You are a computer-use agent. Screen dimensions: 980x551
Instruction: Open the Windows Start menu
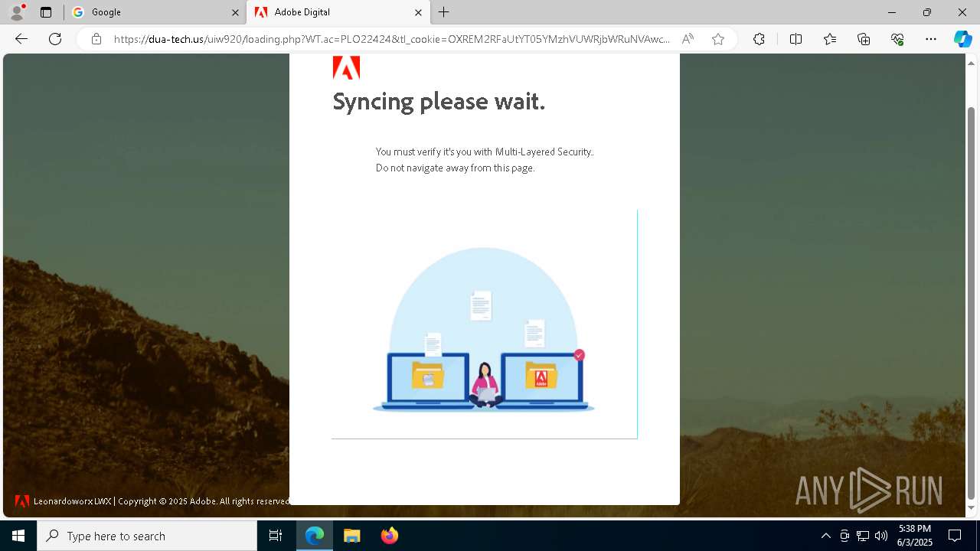(x=18, y=536)
